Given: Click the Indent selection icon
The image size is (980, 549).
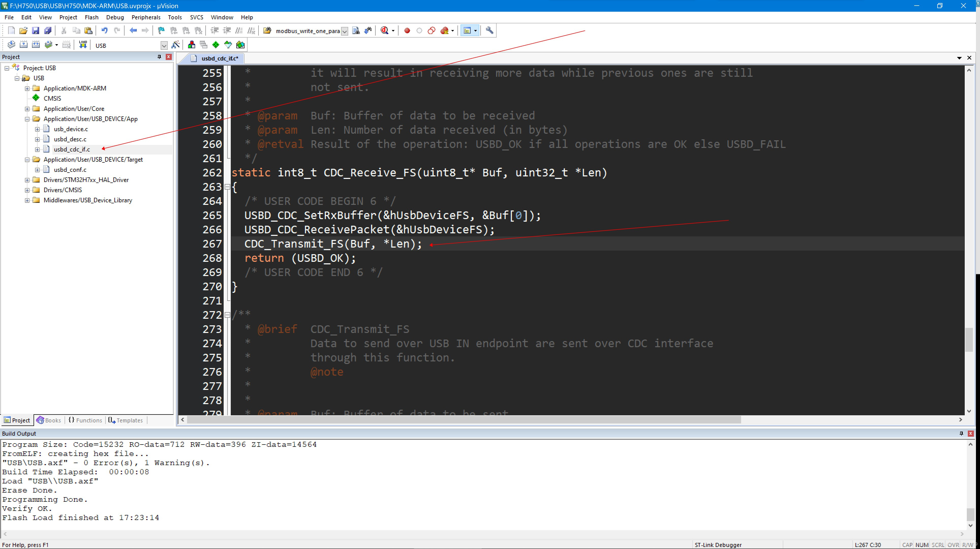Looking at the screenshot, I should pos(215,30).
